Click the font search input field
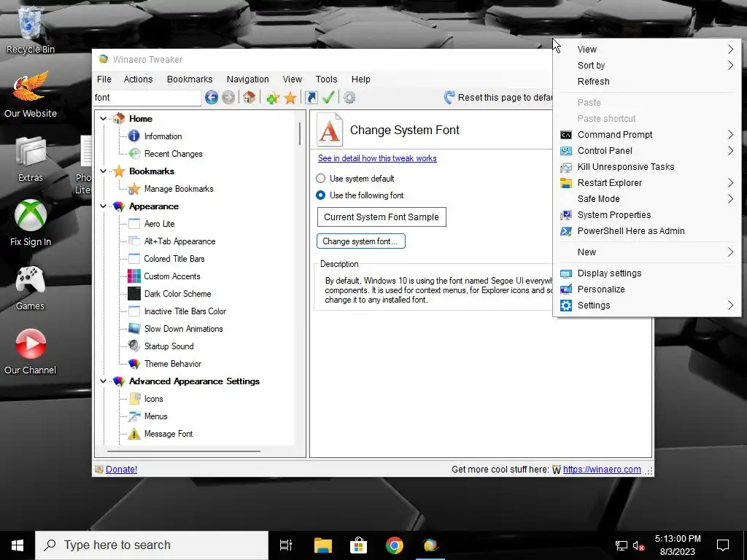 [x=147, y=98]
